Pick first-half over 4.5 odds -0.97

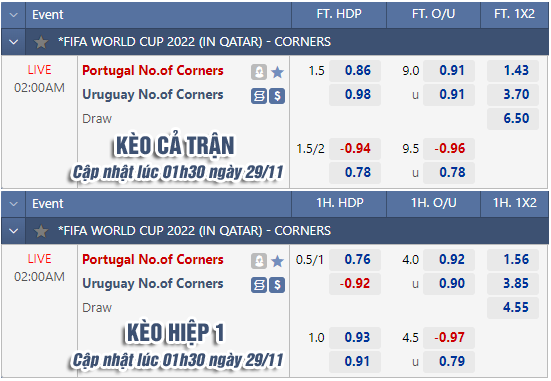click(x=449, y=338)
